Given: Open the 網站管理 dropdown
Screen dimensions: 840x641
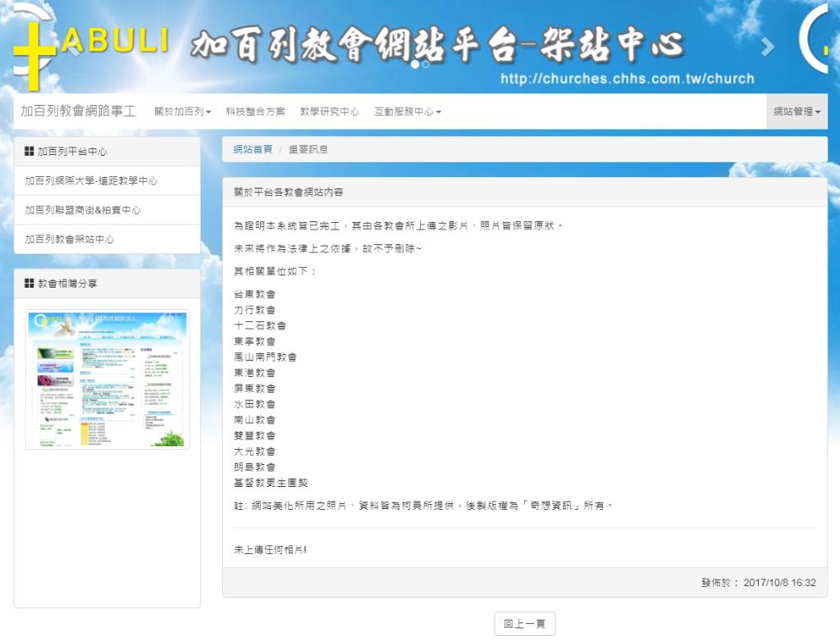Looking at the screenshot, I should pos(797,111).
